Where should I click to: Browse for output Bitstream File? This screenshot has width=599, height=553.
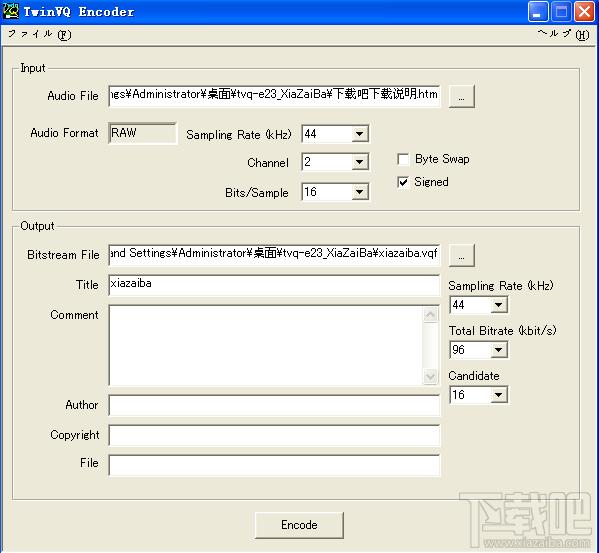pos(461,255)
